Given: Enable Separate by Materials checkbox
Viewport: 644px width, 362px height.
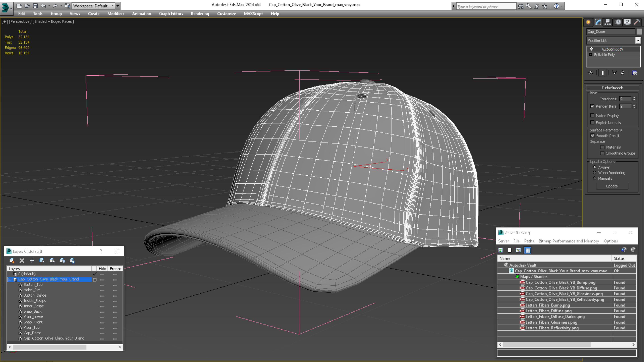Looking at the screenshot, I should click(x=603, y=147).
